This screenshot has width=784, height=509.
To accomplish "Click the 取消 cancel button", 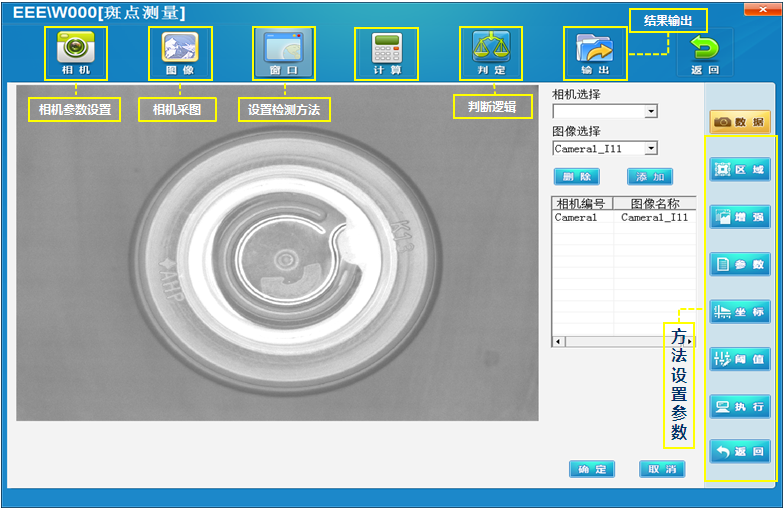I will pyautogui.click(x=662, y=469).
